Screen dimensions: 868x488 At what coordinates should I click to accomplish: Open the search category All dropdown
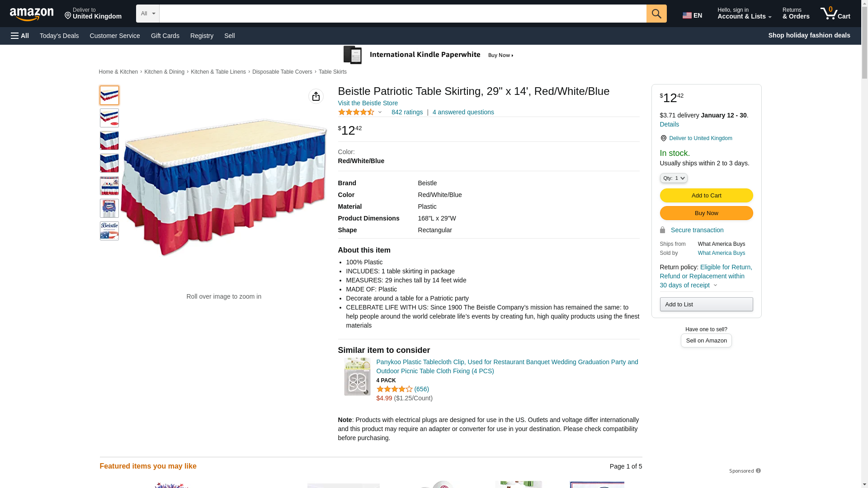point(148,14)
